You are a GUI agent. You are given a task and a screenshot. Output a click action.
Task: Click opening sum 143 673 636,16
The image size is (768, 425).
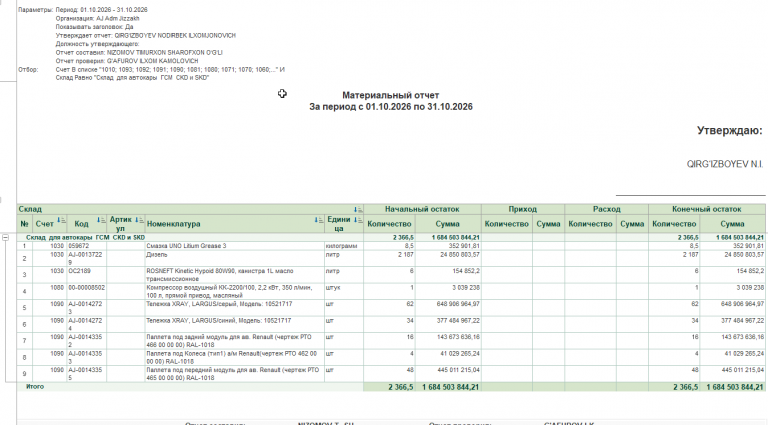click(x=448, y=341)
